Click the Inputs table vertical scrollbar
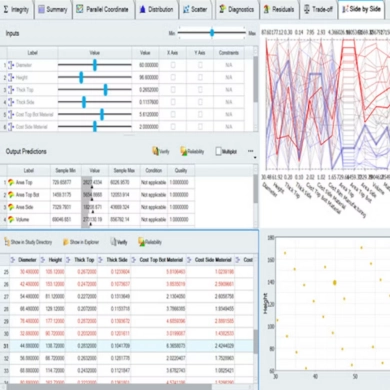Viewport: 390px width, 390px height. (256, 89)
